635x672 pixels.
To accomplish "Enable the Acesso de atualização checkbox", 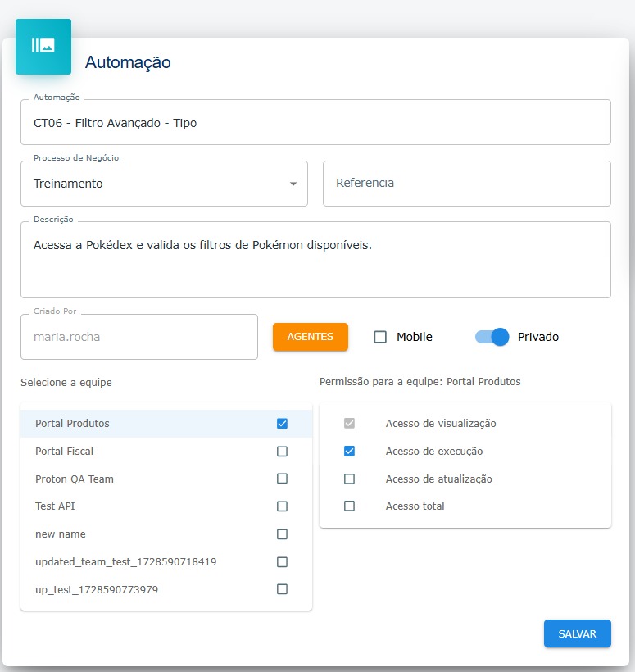I will [x=349, y=479].
